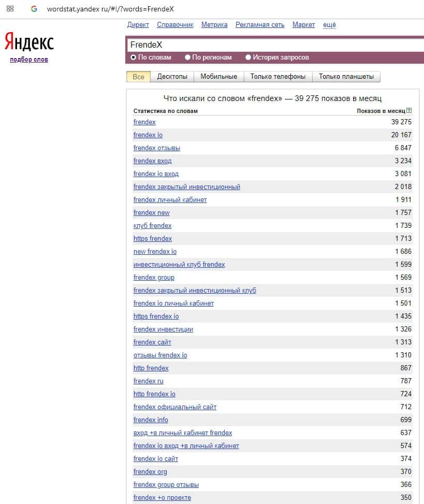This screenshot has width=424, height=504.
Task: Open the frendex инвестиции link
Action: pyautogui.click(x=164, y=329)
